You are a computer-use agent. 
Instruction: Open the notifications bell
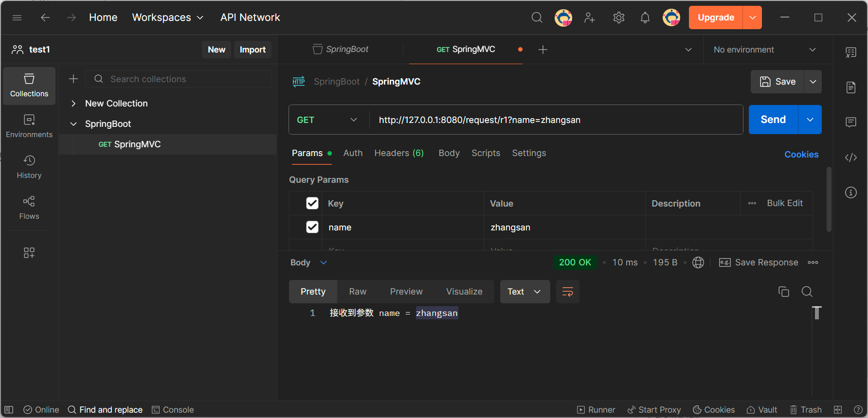645,17
